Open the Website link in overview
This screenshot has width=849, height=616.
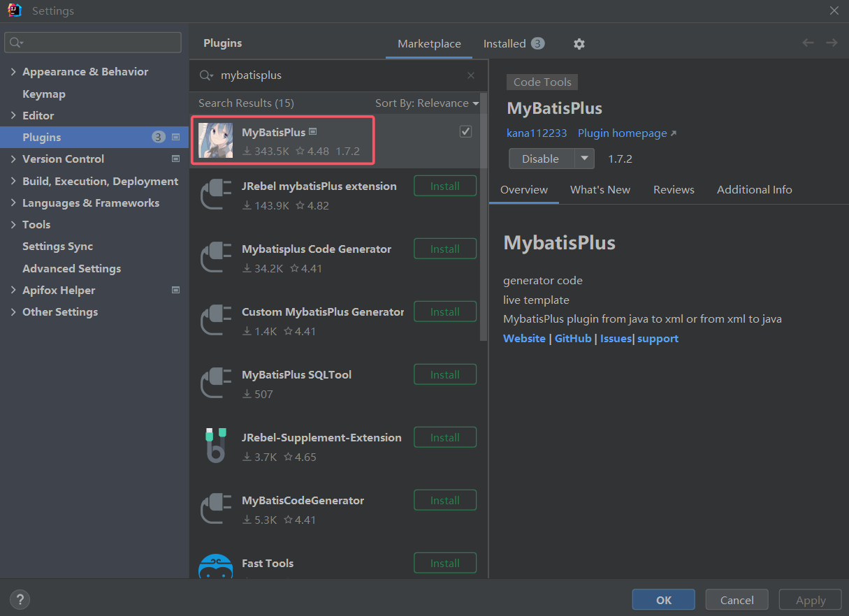pos(524,338)
